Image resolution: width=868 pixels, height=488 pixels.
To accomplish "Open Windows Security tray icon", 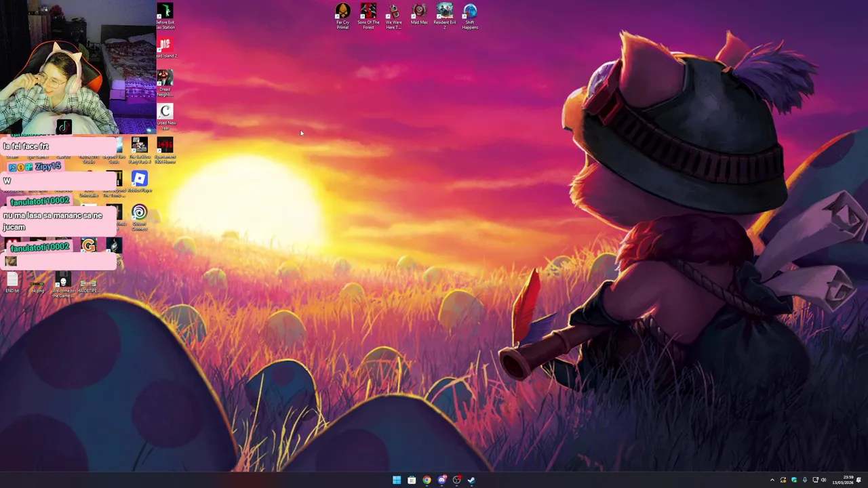I will [794, 480].
